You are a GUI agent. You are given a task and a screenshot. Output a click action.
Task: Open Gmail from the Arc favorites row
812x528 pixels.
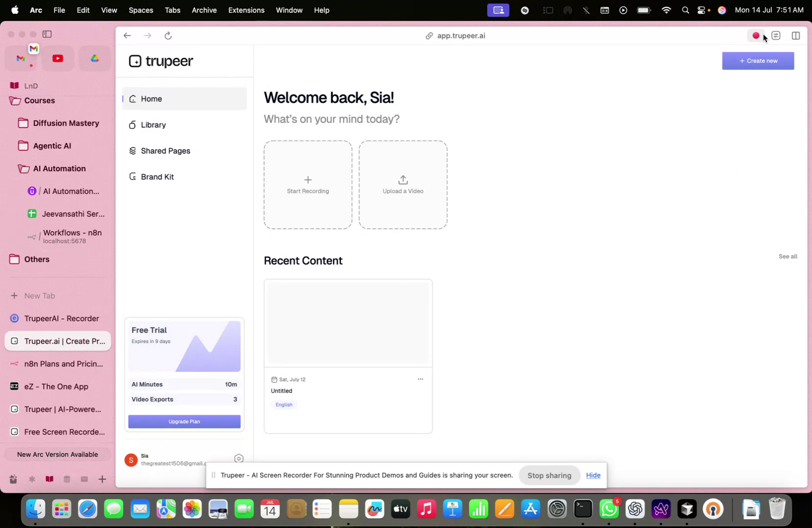21,58
